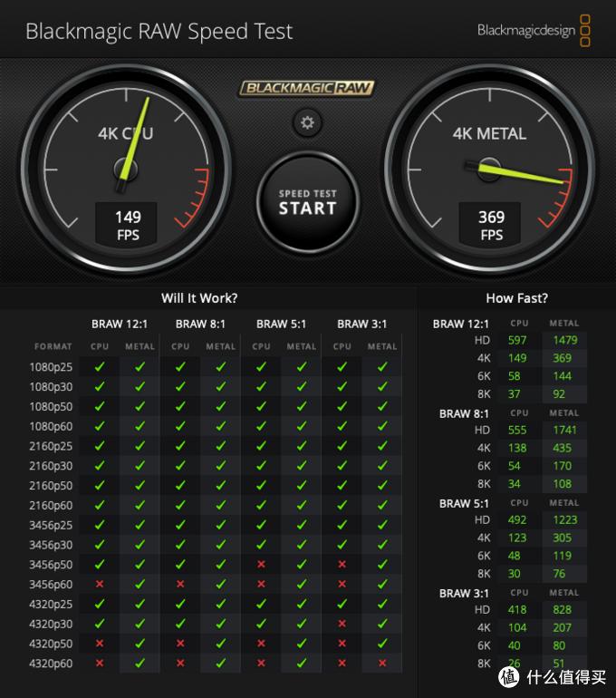Click BRAW 8:1 4K METAL value 435
Viewport: 616px width, 698px height.
563,448
